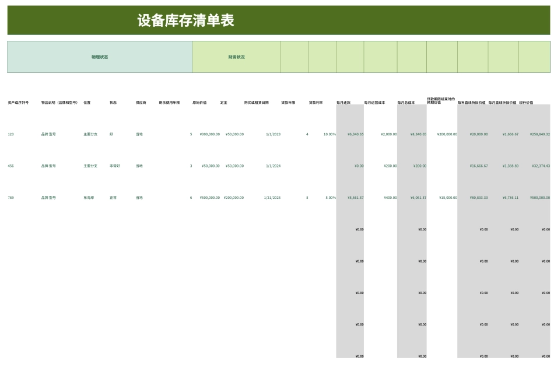The width and height of the screenshot is (554, 392).
Task: Select current value ¥258,849.32
Action: click(x=540, y=134)
